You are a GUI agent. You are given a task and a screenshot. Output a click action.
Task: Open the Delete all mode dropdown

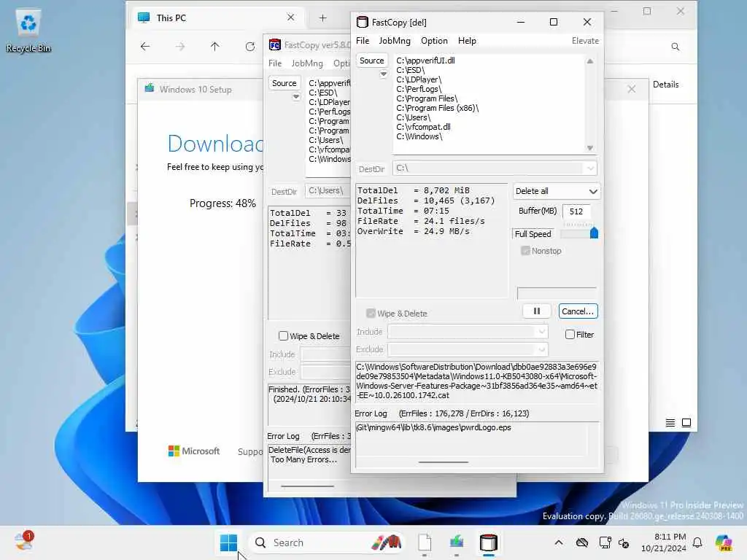click(556, 191)
